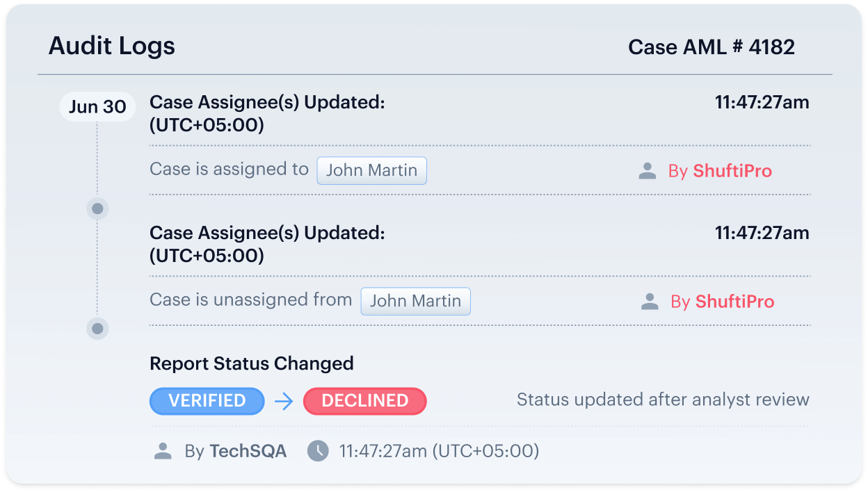Image resolution: width=868 pixels, height=492 pixels.
Task: Click the Report Status Changed heading
Action: click(252, 363)
